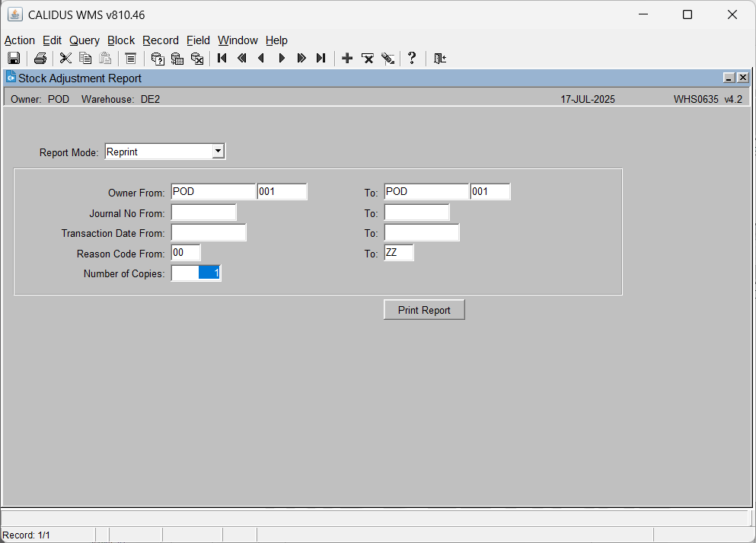Click the Copy icon in toolbar
The width and height of the screenshot is (756, 543).
point(85,59)
